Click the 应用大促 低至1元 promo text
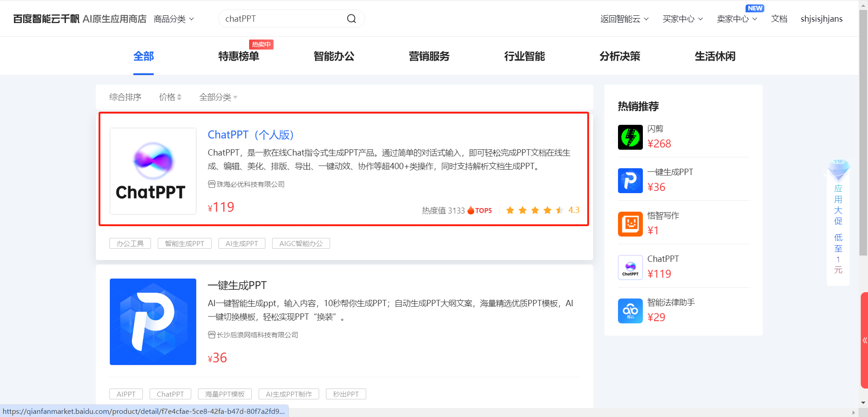The image size is (868, 417). pyautogui.click(x=838, y=229)
